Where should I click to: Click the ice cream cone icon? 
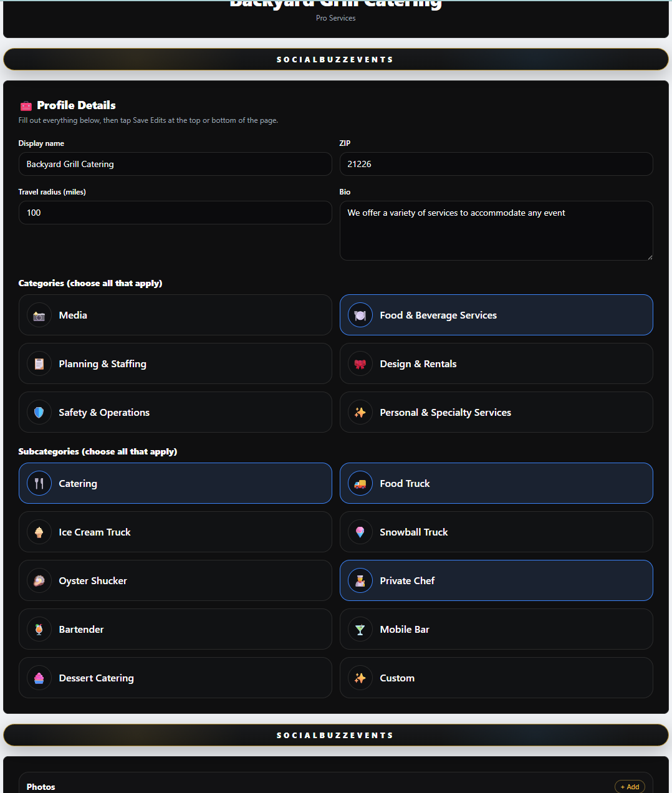(x=39, y=532)
